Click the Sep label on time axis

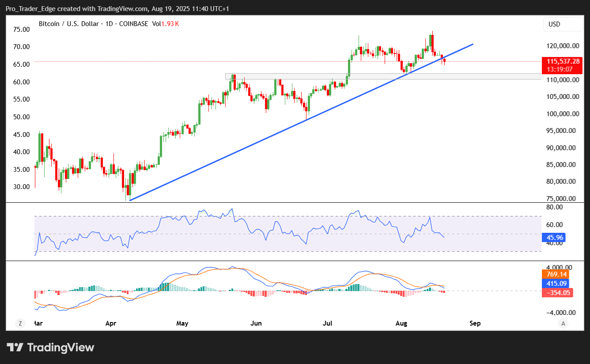pyautogui.click(x=475, y=323)
